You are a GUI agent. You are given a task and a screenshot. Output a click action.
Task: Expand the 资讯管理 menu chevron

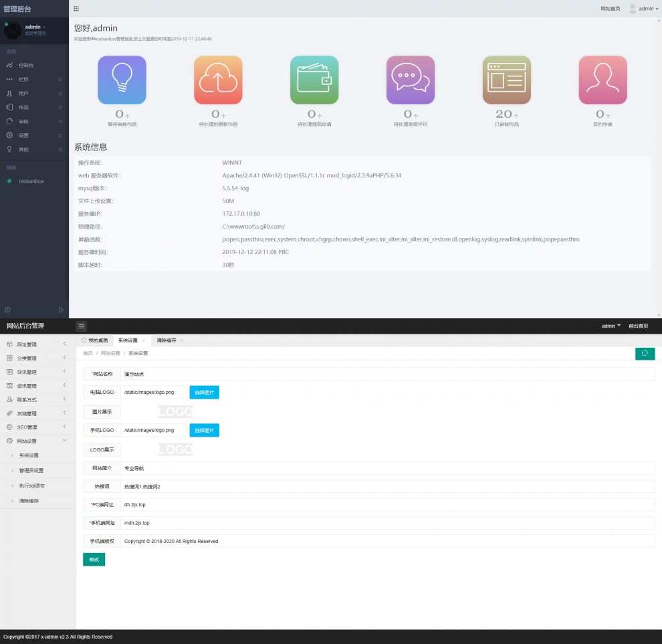point(65,385)
